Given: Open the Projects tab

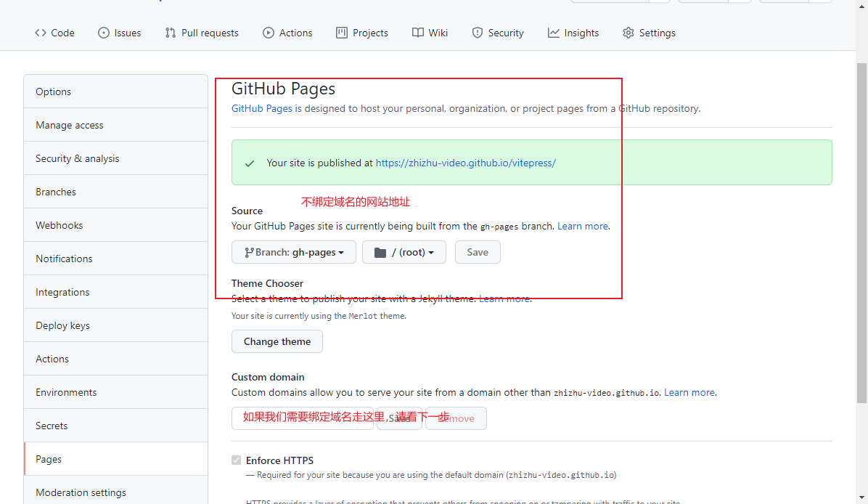Looking at the screenshot, I should click(362, 33).
